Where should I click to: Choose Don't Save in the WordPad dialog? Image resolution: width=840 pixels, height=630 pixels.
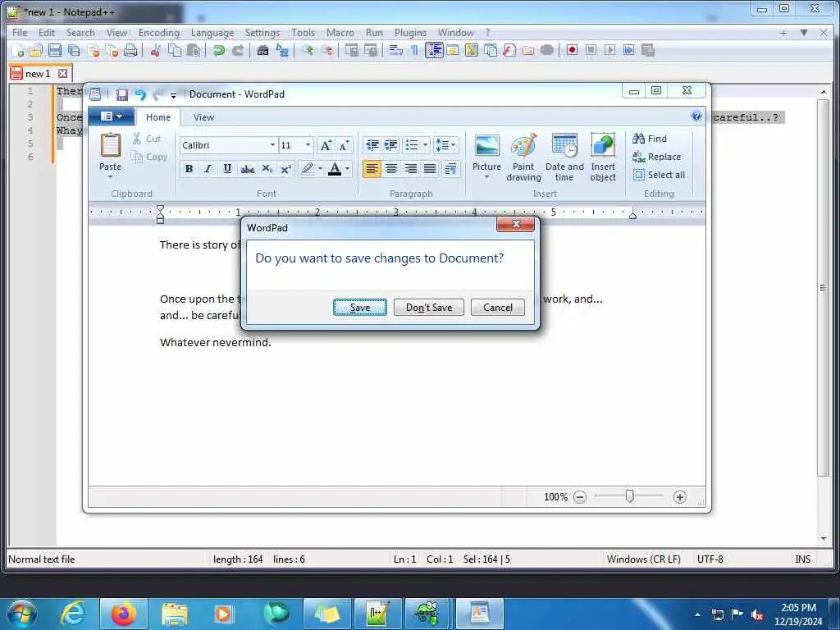coord(428,308)
